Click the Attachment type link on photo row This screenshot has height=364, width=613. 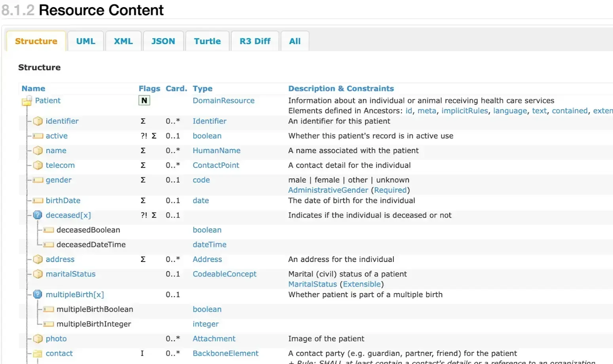[214, 339]
